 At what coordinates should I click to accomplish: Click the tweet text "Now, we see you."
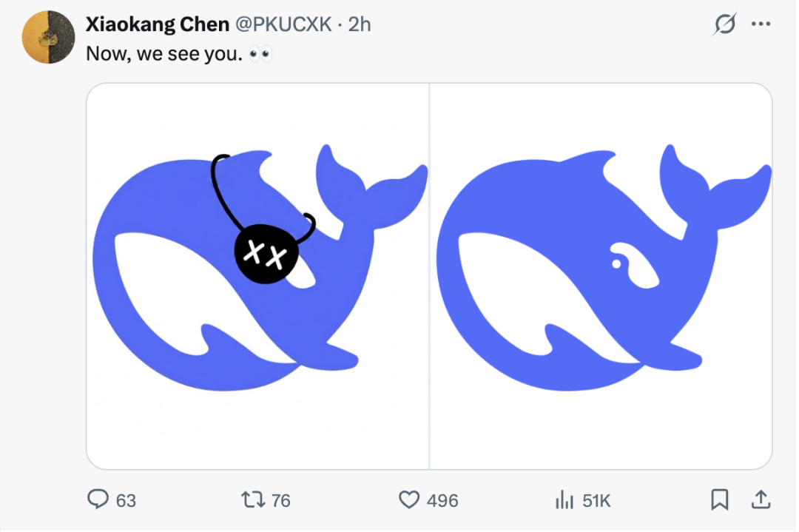pyautogui.click(x=164, y=54)
